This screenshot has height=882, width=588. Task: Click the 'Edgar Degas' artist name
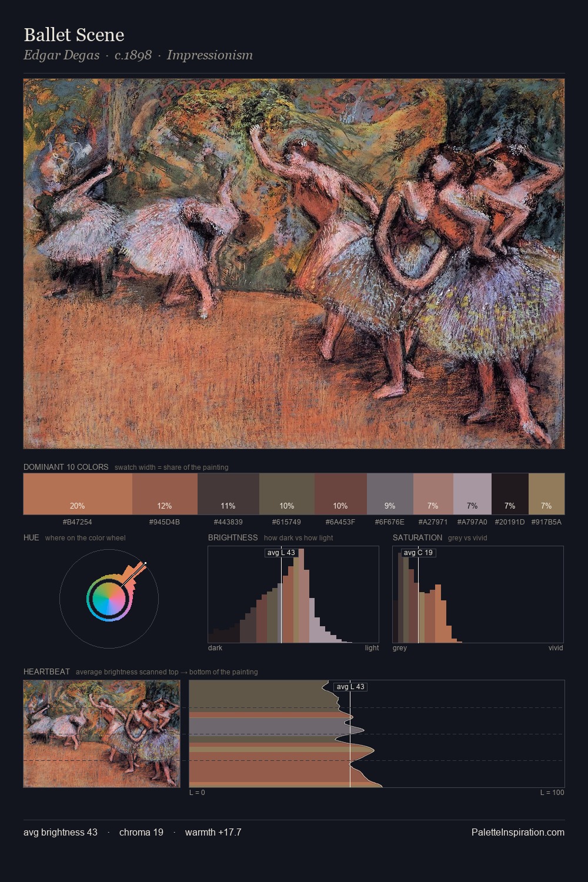[61, 55]
